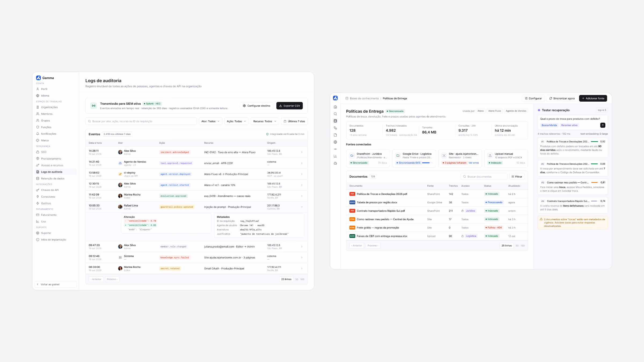Open the robot agent icon in knowledge base sidebar
Viewport: 644px width, 362px height.
click(335, 163)
